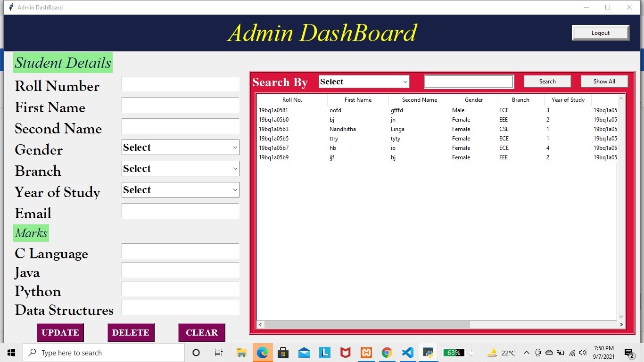
Task: Click the Search By text entry box
Action: 469,82
